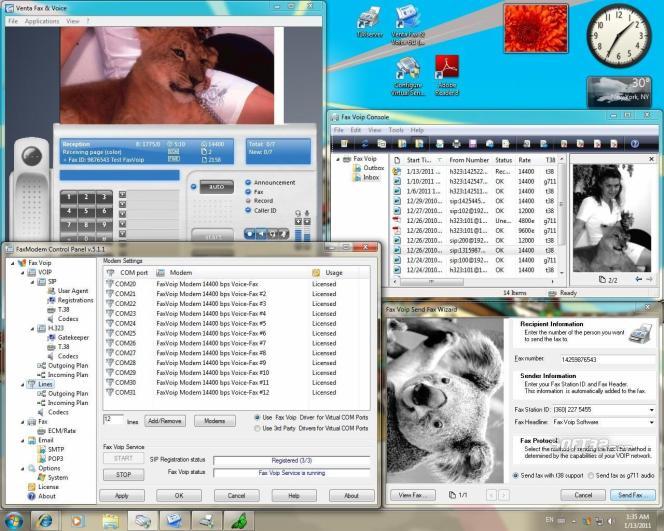
Task: Collapse the Lines node in the tree
Action: [x=23, y=384]
